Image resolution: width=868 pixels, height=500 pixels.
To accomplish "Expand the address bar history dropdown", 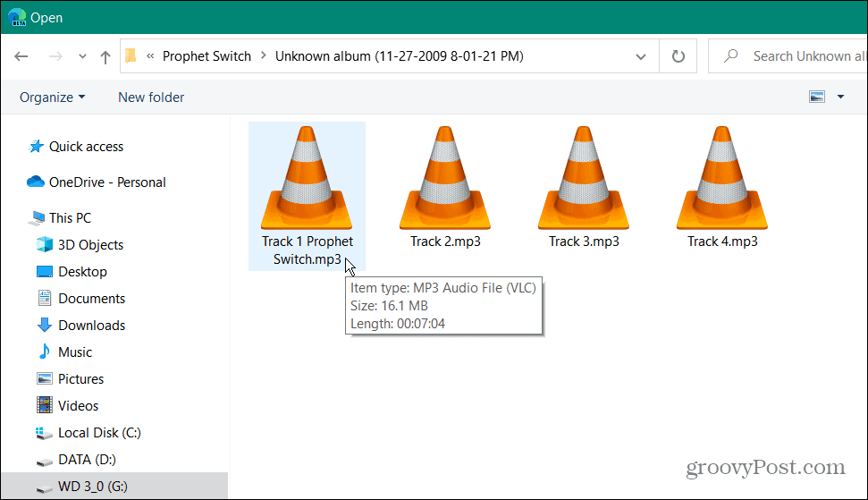I will pyautogui.click(x=641, y=56).
